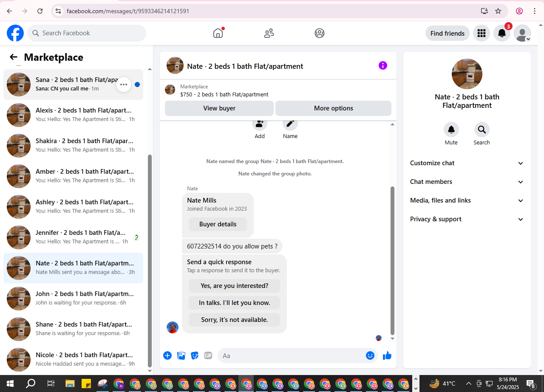The image size is (544, 392).
Task: Click the Name pencil icon
Action: pos(290,124)
